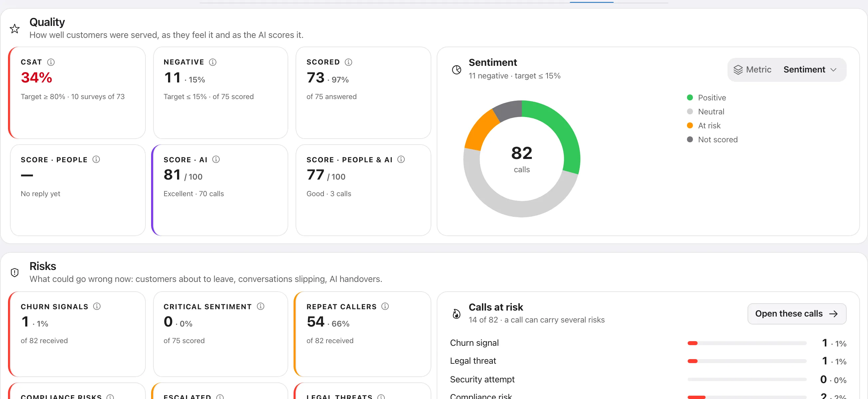Toggle Neutral legend item
Screen dimensions: 868x399
[705, 111]
